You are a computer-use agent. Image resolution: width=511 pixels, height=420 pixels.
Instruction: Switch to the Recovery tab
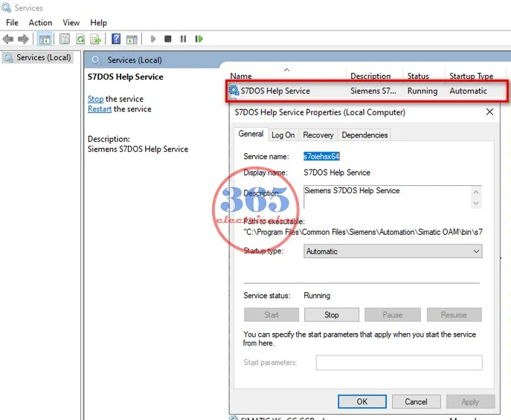point(318,135)
